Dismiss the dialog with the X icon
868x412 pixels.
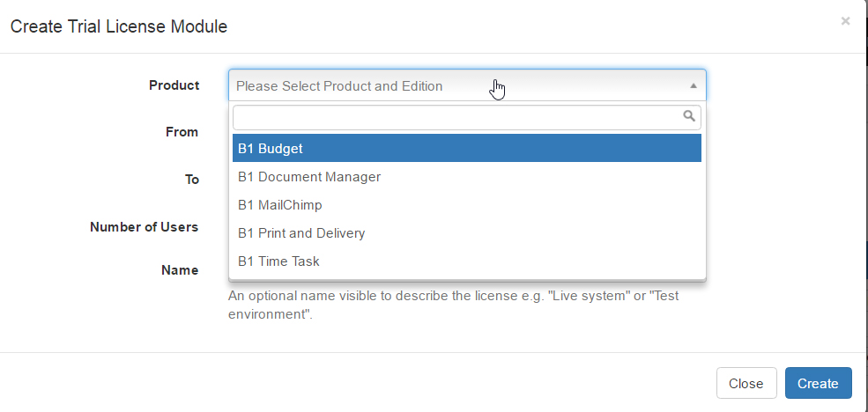click(845, 21)
